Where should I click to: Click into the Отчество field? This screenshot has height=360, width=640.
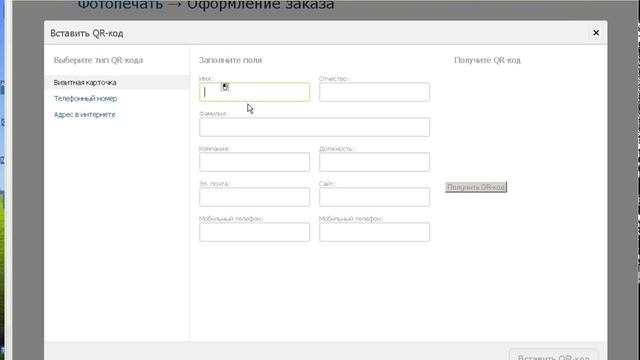tap(374, 92)
